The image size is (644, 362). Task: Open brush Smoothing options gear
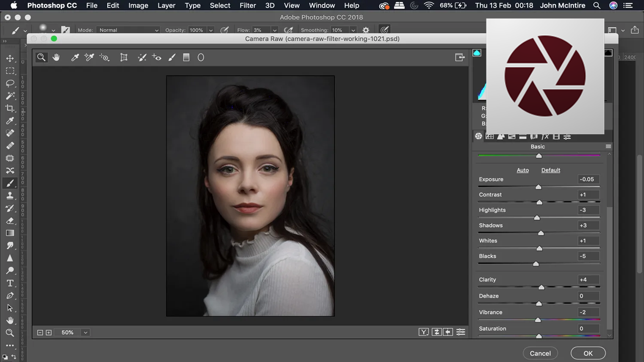366,30
